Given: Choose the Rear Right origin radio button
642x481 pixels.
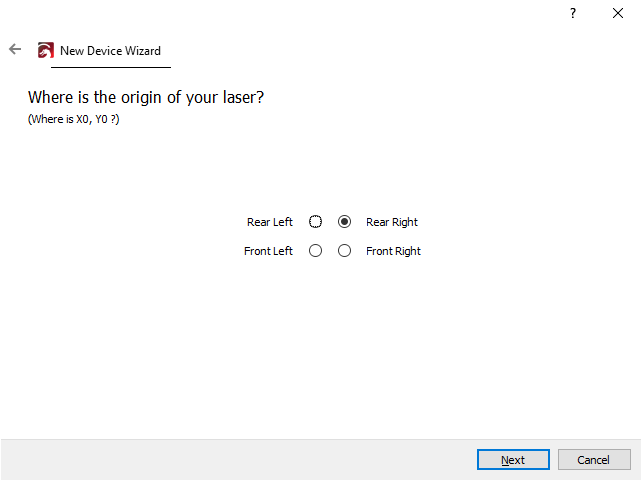Looking at the screenshot, I should pos(345,222).
